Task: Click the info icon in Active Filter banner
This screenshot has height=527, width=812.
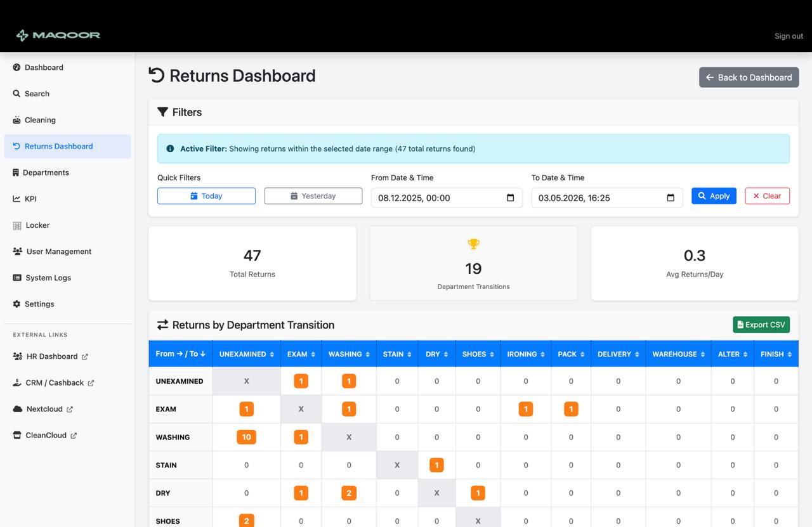Action: [x=170, y=149]
